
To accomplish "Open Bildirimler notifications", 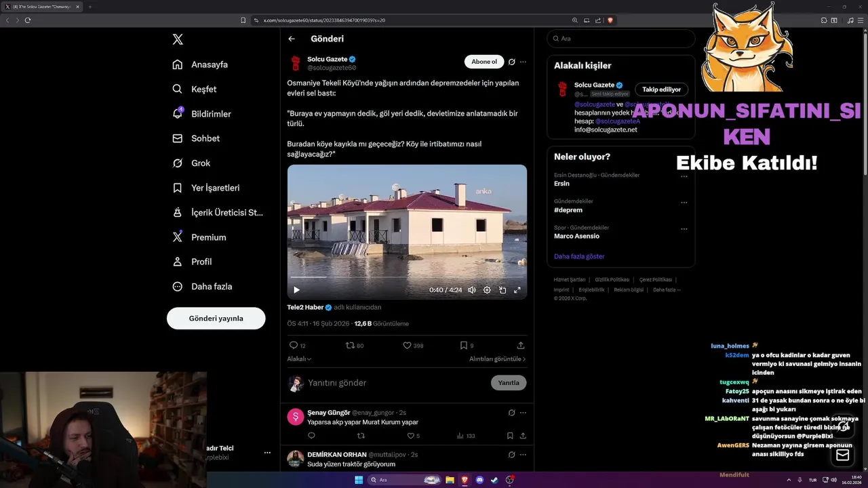I will click(x=201, y=114).
